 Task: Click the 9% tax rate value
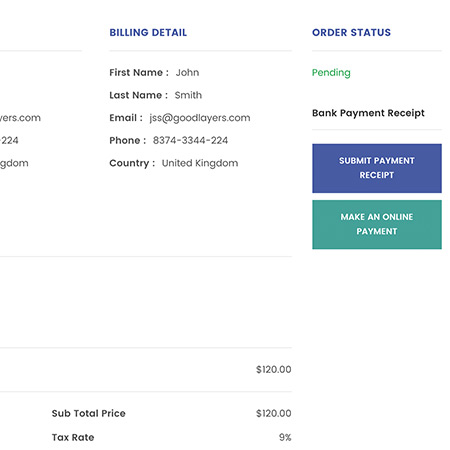click(285, 437)
